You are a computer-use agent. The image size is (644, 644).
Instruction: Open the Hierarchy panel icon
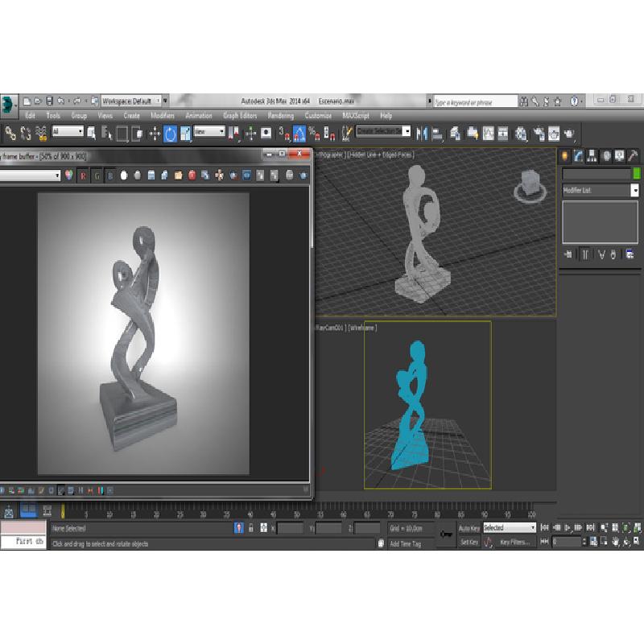coord(592,155)
